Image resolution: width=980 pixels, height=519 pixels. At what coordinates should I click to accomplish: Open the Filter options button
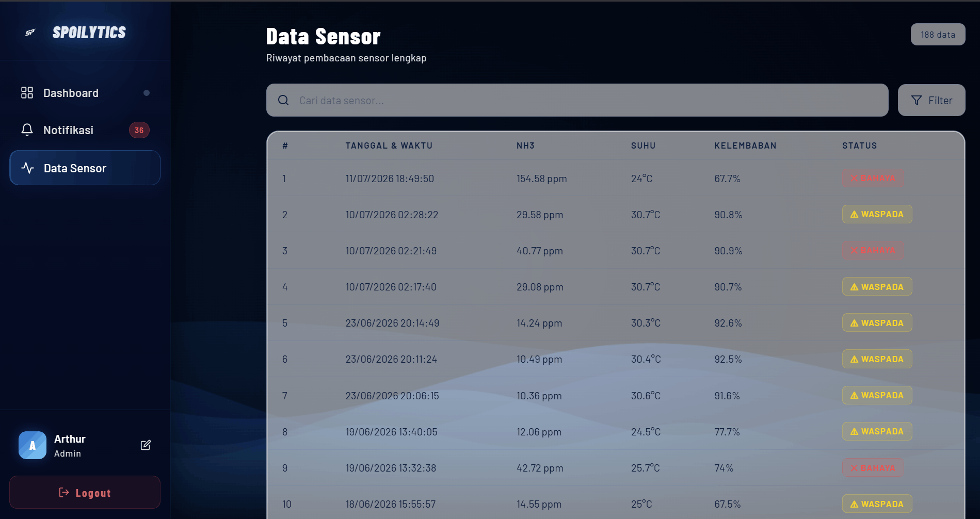931,100
